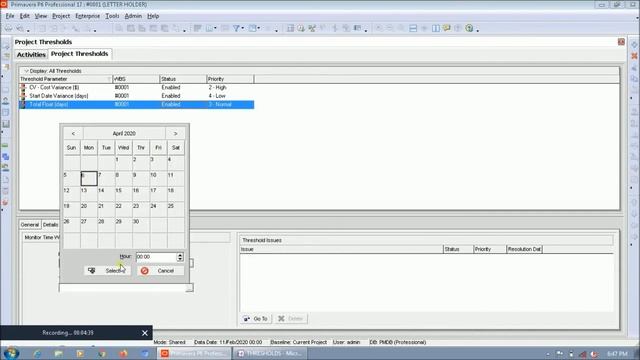This screenshot has width=640, height=360.
Task: Click the level resources toolbar icon
Action: 312,28
